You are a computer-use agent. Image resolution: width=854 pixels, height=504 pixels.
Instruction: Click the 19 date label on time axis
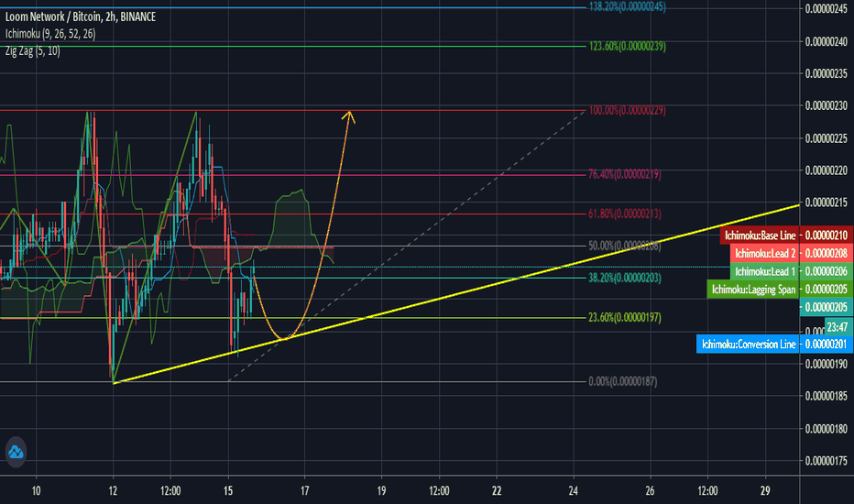tap(381, 491)
